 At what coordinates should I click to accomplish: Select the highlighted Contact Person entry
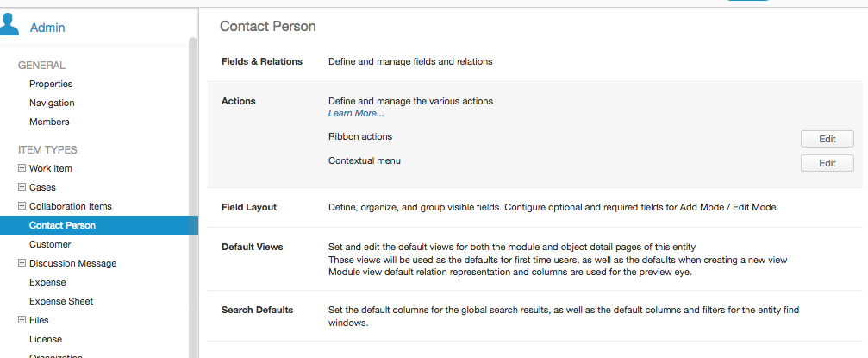99,225
